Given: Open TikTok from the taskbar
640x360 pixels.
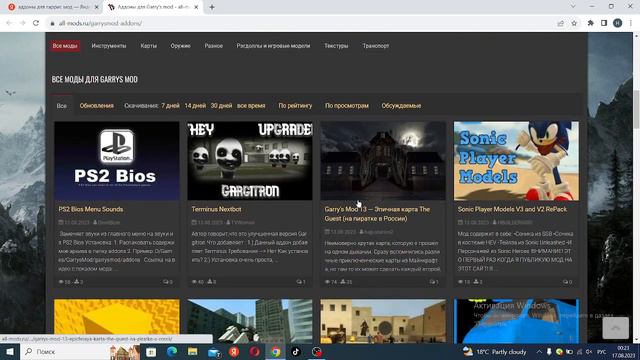Looking at the screenshot, I should pyautogui.click(x=296, y=351).
